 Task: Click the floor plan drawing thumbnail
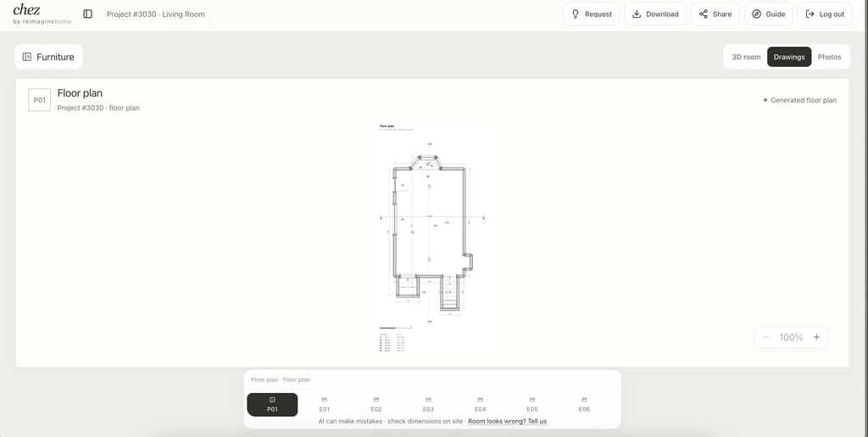coord(431,238)
